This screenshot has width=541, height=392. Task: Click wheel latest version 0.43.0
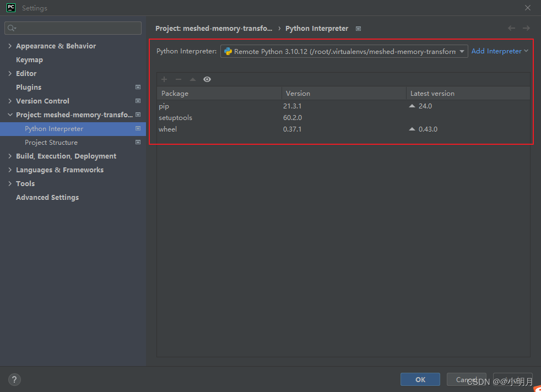(428, 129)
